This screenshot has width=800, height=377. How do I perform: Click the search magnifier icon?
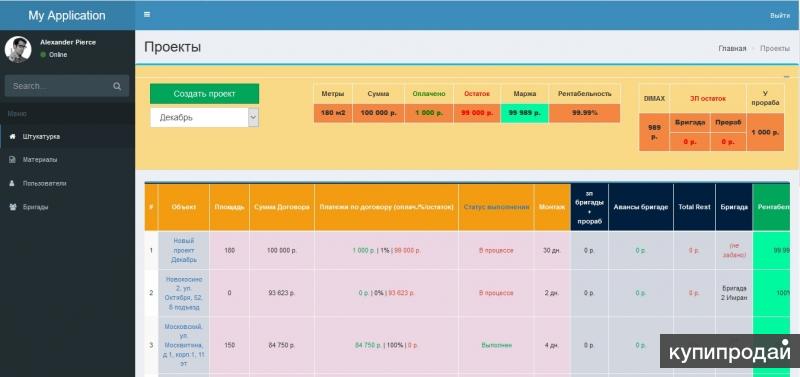[117, 86]
